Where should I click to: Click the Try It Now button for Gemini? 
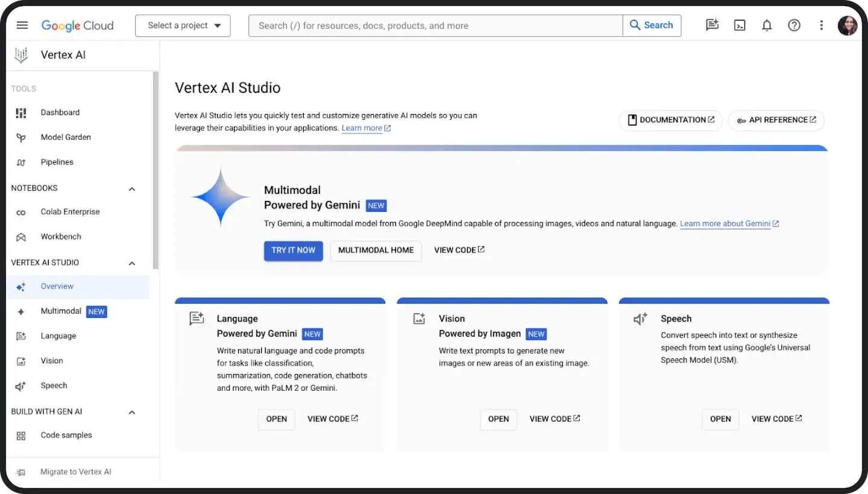click(294, 250)
